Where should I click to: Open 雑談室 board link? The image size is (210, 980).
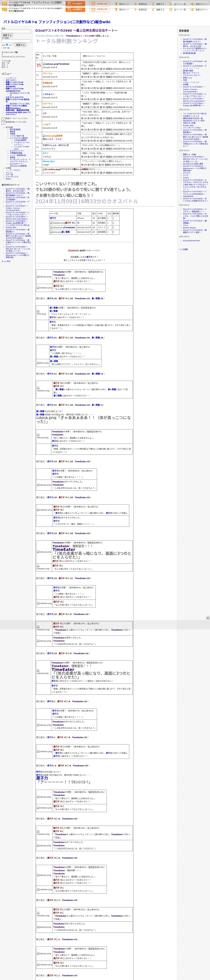pos(13,132)
